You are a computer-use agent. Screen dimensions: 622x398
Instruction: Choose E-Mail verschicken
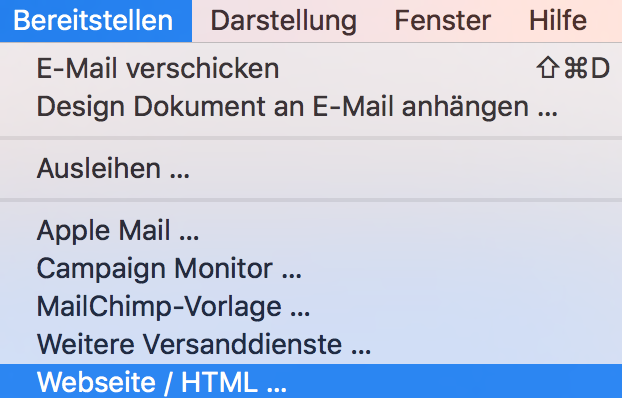[x=311, y=68]
